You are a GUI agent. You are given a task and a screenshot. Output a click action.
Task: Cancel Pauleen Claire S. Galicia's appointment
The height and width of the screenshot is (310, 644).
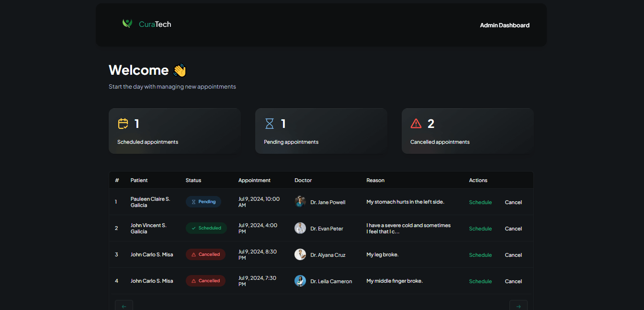click(513, 202)
